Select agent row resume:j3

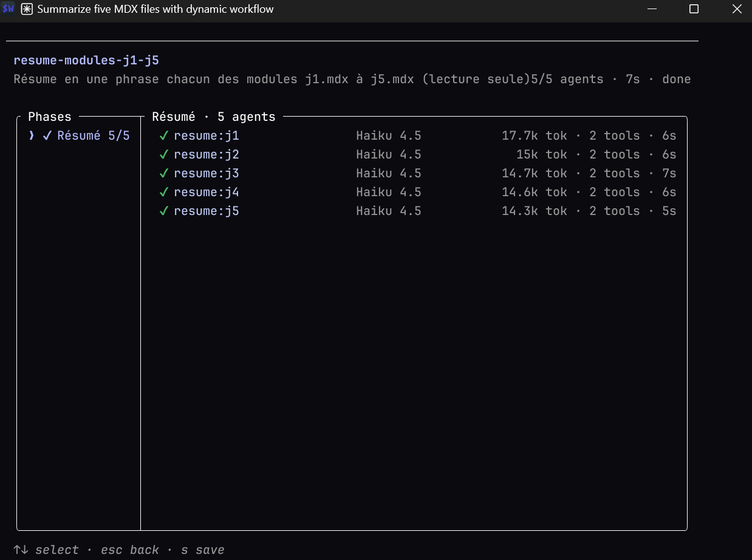tap(417, 173)
